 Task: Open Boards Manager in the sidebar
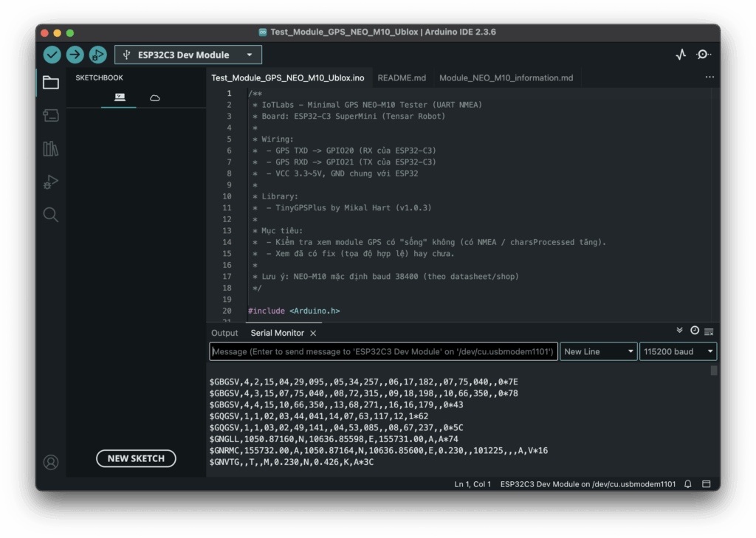50,115
